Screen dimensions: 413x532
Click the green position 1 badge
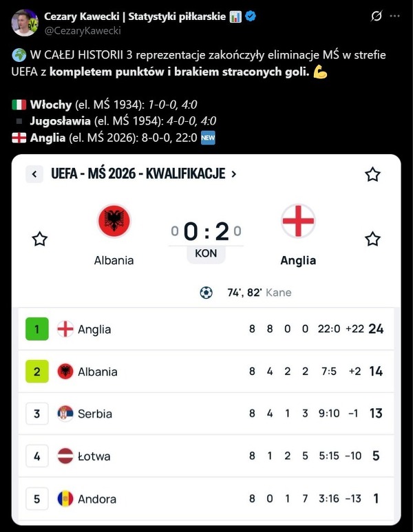pos(37,329)
